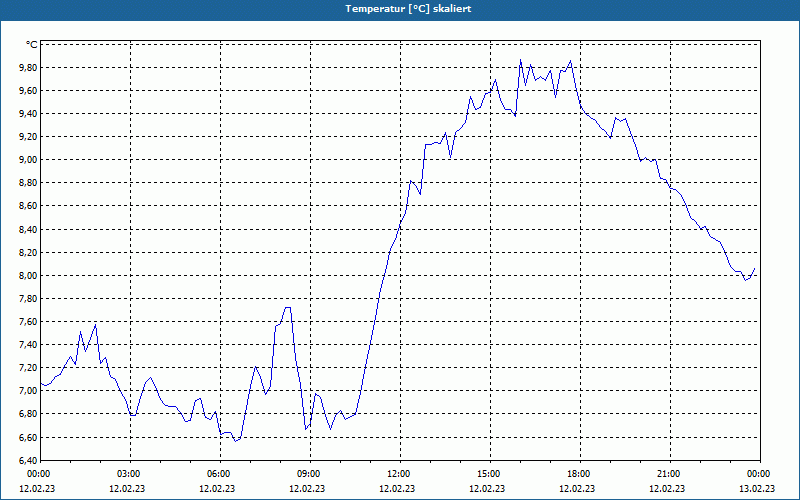Click the 6,60 y-axis value
The height and width of the screenshot is (500, 800).
[29, 437]
